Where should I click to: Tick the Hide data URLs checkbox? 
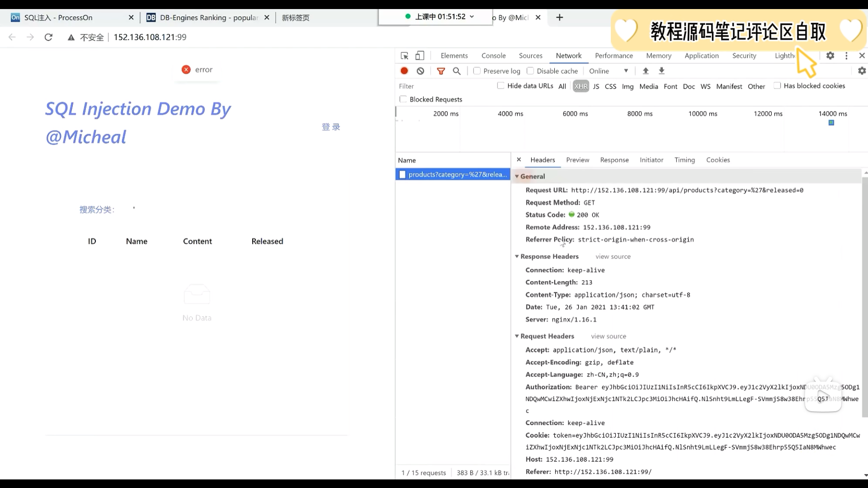[x=500, y=85]
